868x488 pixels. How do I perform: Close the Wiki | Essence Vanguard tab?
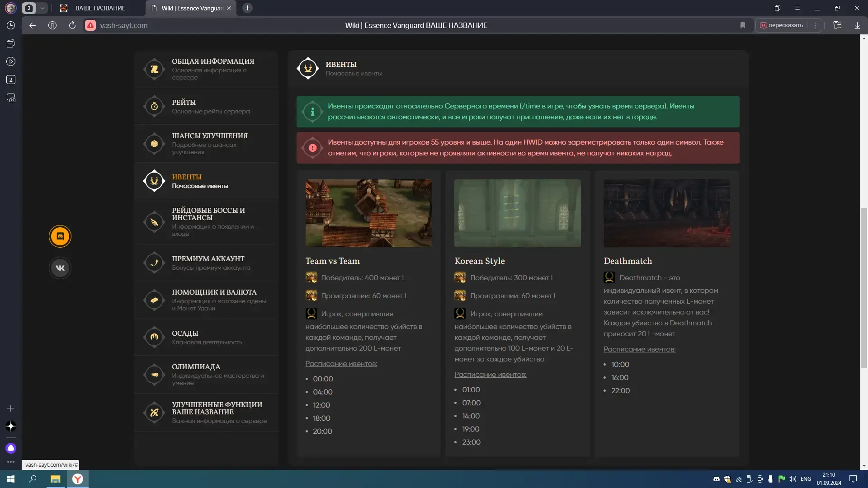click(229, 8)
